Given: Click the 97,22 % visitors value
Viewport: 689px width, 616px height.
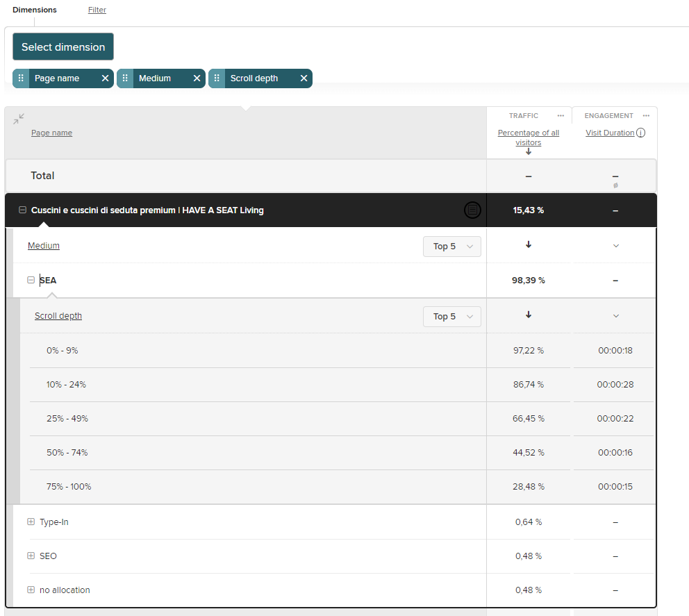Looking at the screenshot, I should click(528, 351).
